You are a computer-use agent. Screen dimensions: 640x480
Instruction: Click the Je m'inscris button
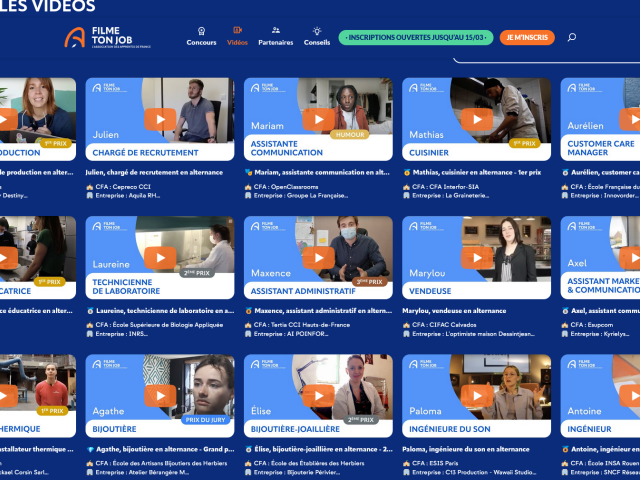[527, 38]
